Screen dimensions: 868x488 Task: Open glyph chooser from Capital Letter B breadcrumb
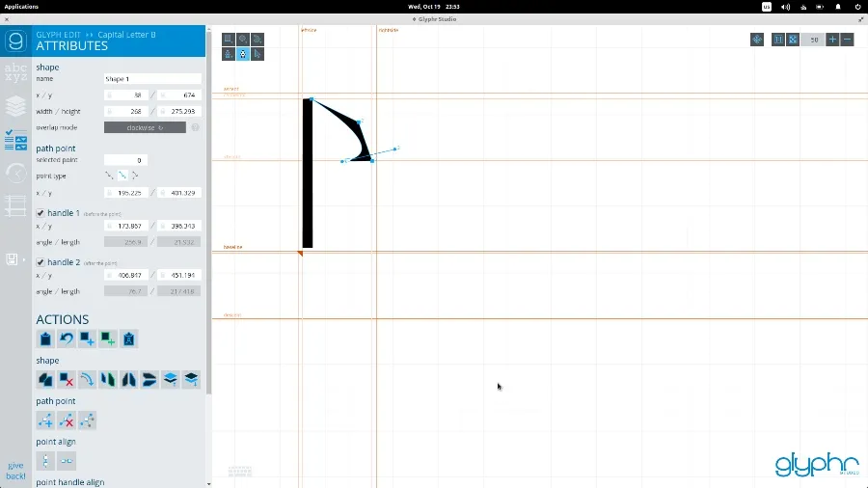point(126,35)
